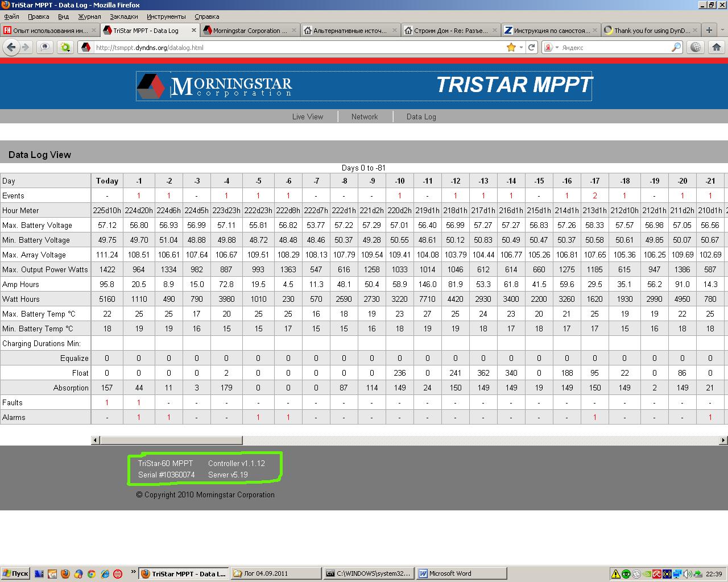
Task: Open the address bar history dropdown arrow
Action: (x=521, y=48)
